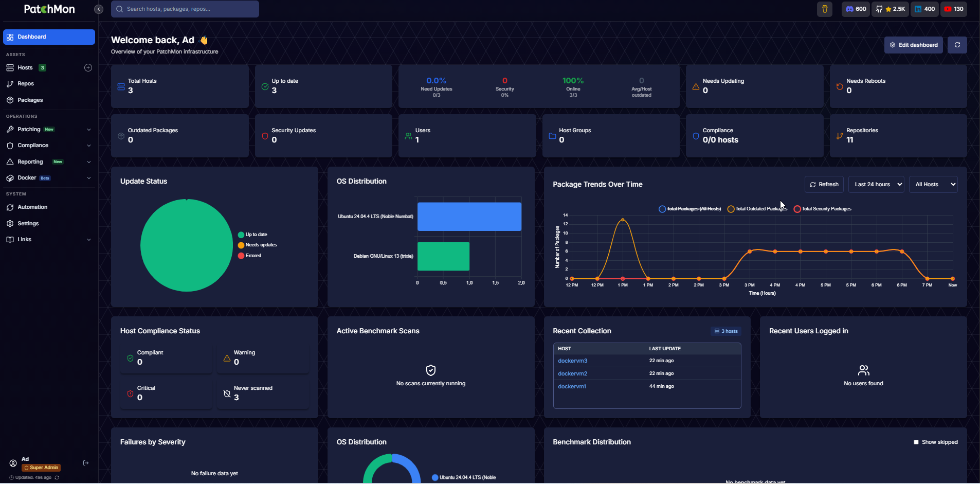Click the refresh icon beside Updated timestamp
The image size is (980, 484).
57,477
